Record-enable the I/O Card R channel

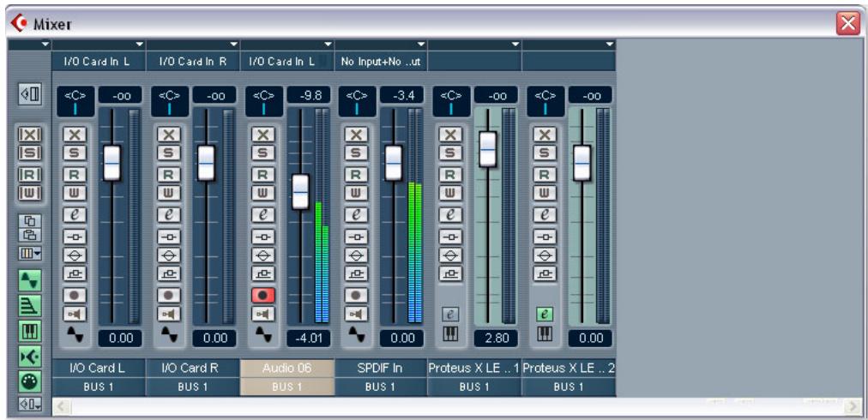pos(168,296)
